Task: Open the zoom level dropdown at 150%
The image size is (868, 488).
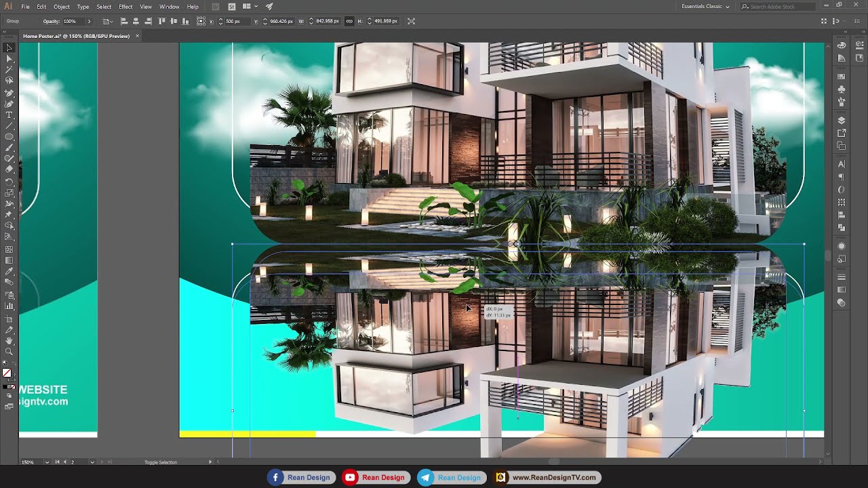Action: tap(47, 462)
